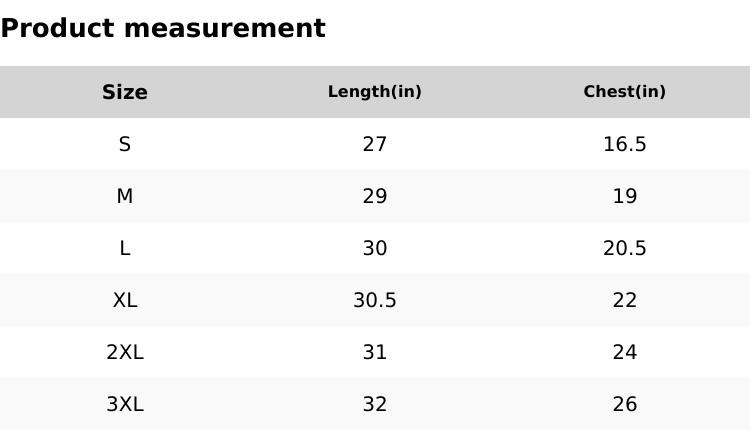Select the chest value 20.5

(x=625, y=248)
